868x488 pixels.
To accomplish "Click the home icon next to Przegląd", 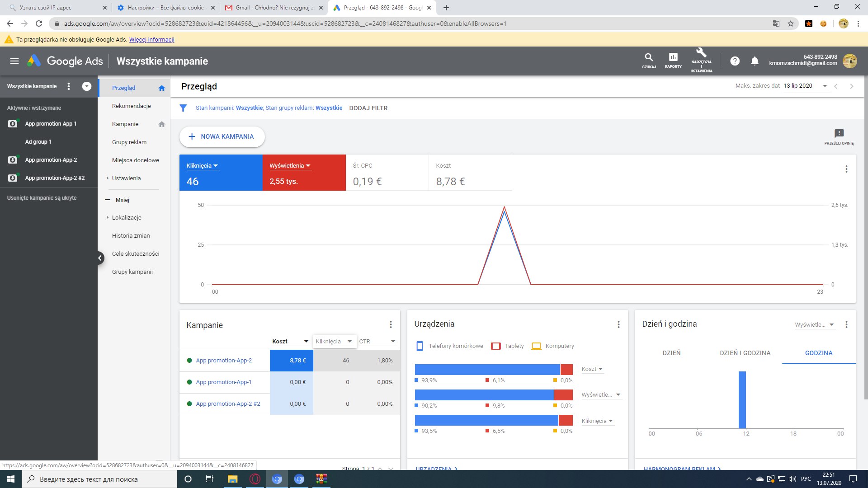I will (162, 88).
